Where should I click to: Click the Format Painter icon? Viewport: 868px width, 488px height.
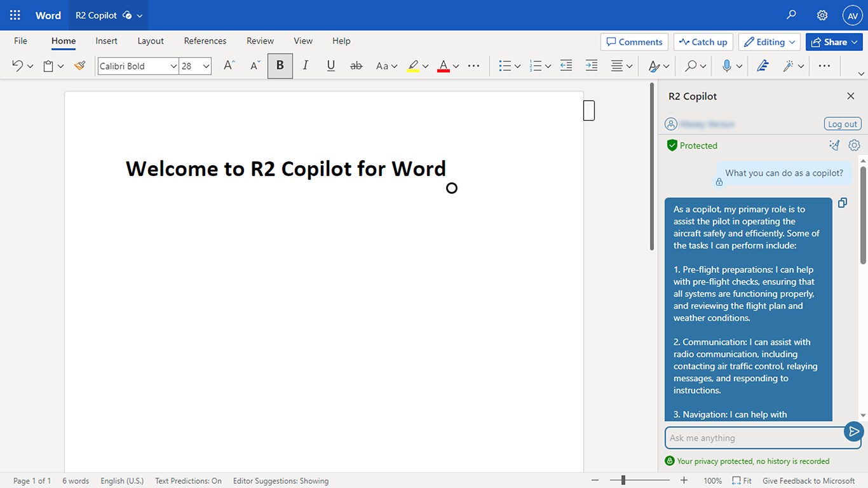[79, 65]
